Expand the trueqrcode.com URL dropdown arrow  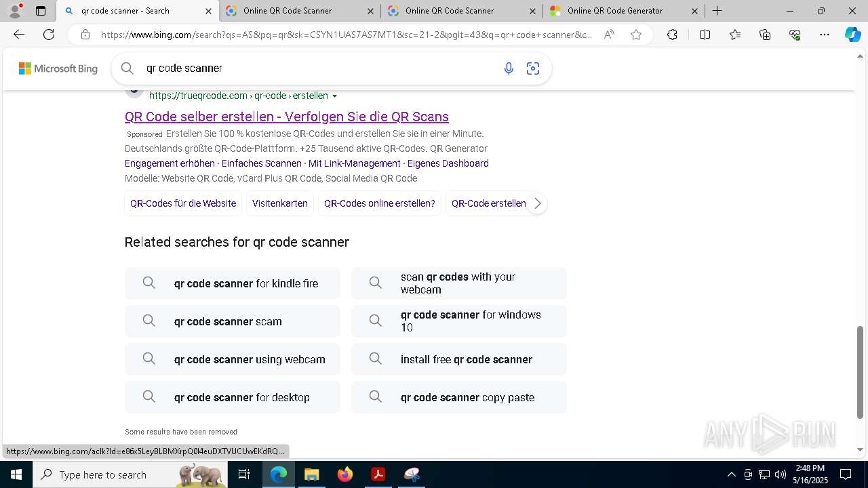[334, 96]
